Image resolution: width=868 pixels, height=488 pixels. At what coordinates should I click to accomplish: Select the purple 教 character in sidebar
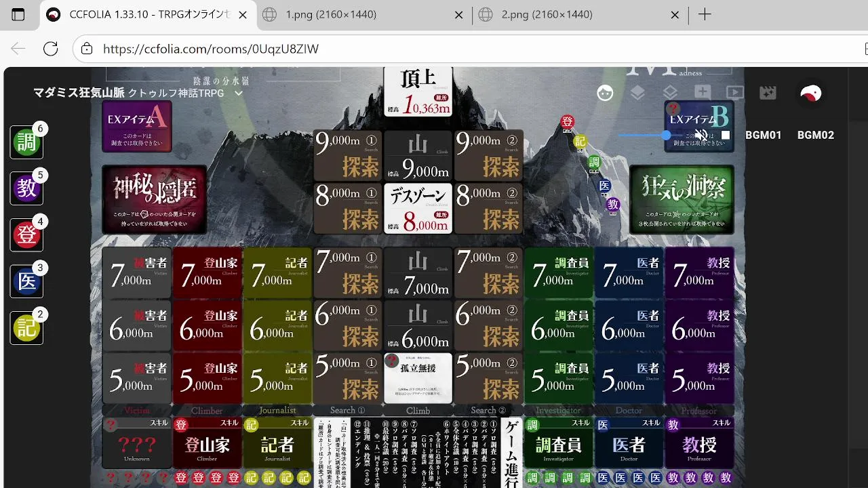pyautogui.click(x=27, y=188)
